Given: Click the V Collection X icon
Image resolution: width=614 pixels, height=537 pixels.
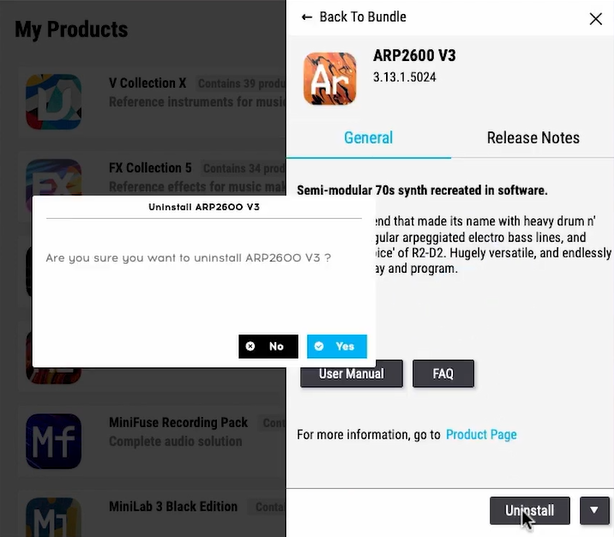Looking at the screenshot, I should [x=54, y=102].
